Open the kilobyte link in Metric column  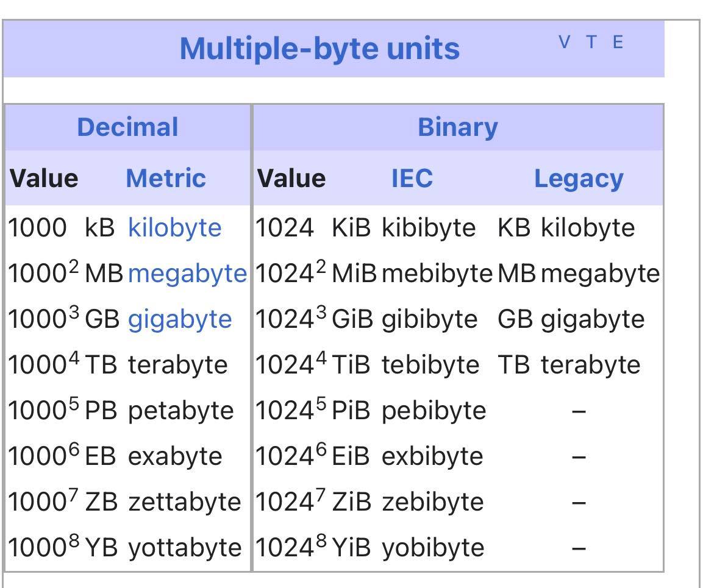175,228
